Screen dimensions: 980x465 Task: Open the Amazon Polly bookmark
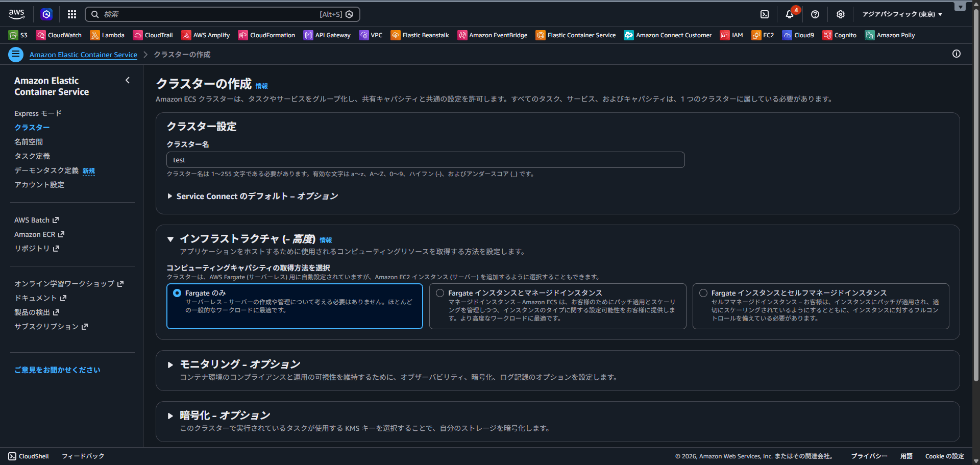890,35
